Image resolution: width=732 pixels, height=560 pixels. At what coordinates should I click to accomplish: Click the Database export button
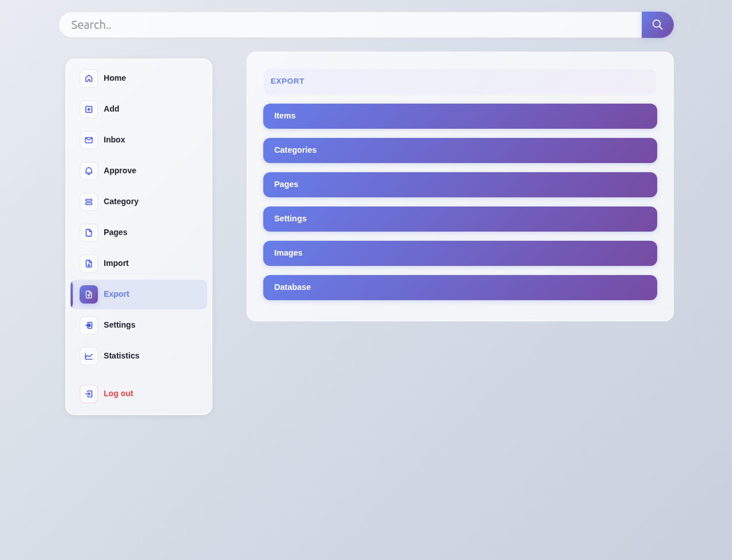click(x=460, y=288)
